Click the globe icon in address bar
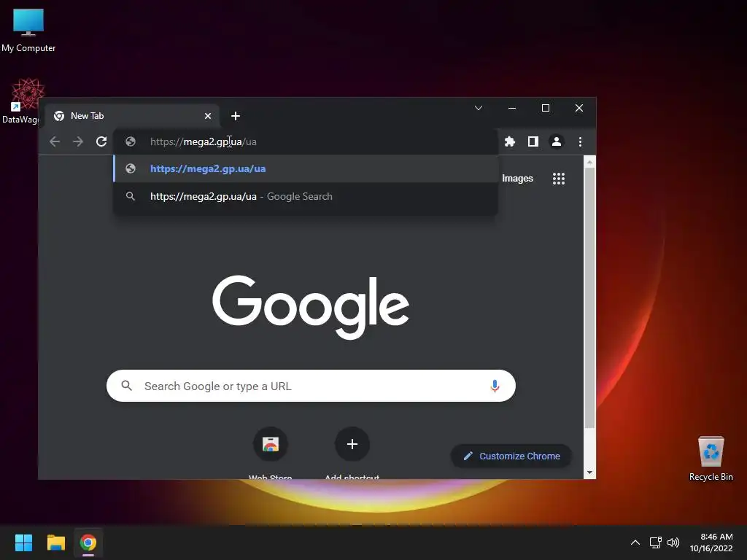The height and width of the screenshot is (560, 747). point(131,141)
